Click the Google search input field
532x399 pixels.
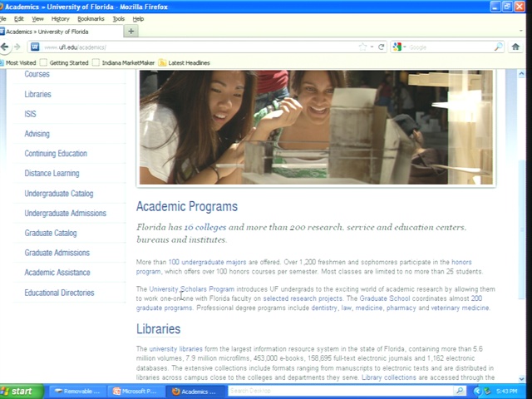tap(450, 47)
